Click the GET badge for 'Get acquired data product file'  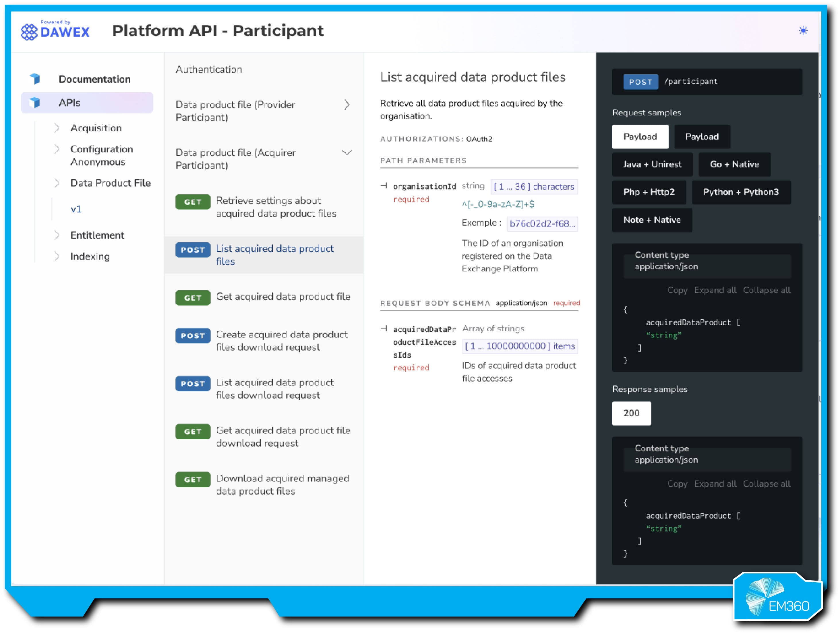click(193, 297)
